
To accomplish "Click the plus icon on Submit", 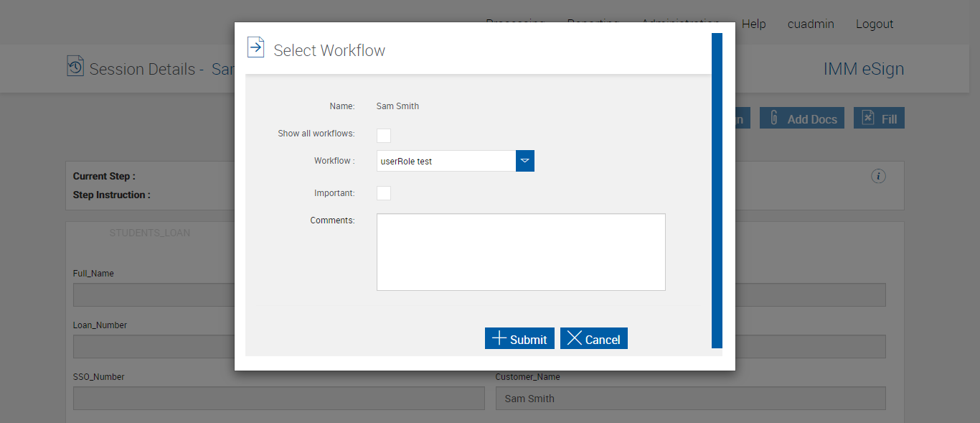I will click(x=499, y=338).
